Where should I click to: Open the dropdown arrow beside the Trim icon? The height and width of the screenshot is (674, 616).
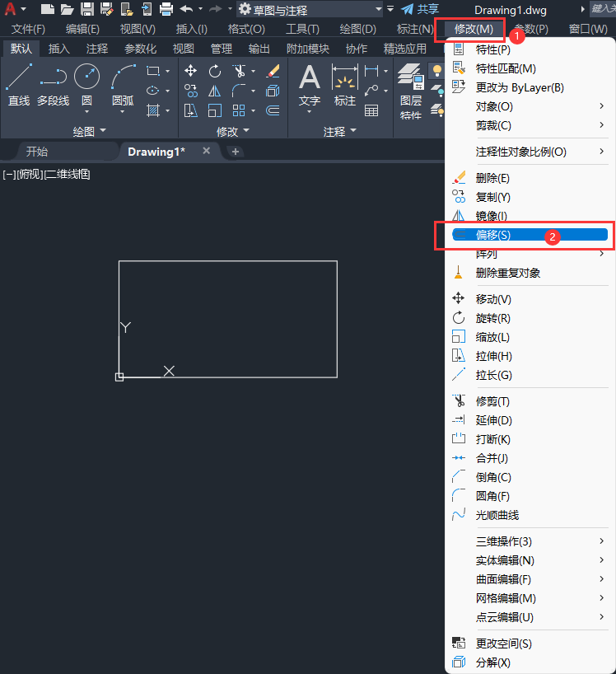click(254, 71)
